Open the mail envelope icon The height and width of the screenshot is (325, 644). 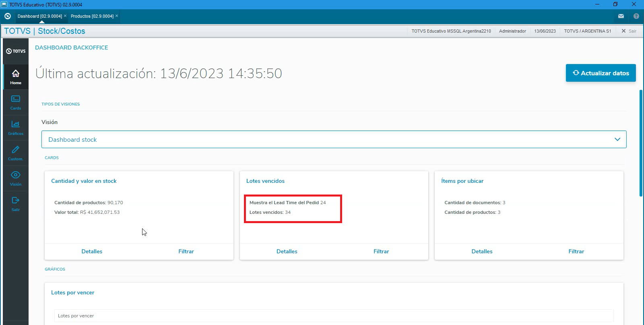pos(621,16)
